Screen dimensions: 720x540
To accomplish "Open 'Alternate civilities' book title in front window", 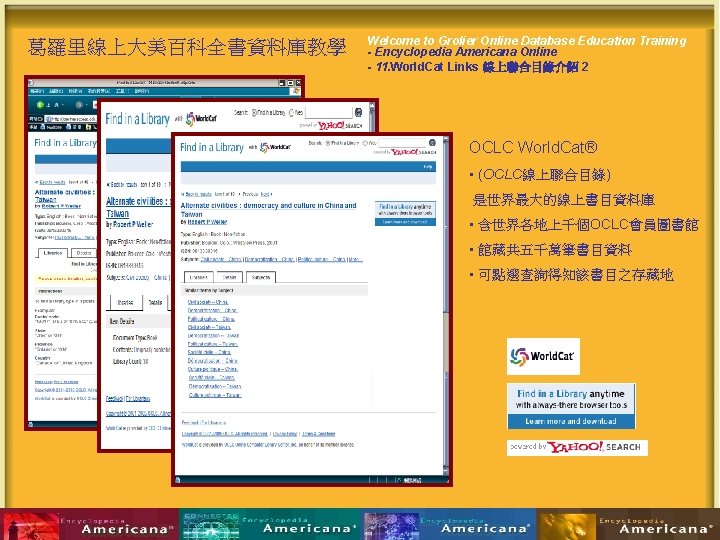I will (268, 210).
